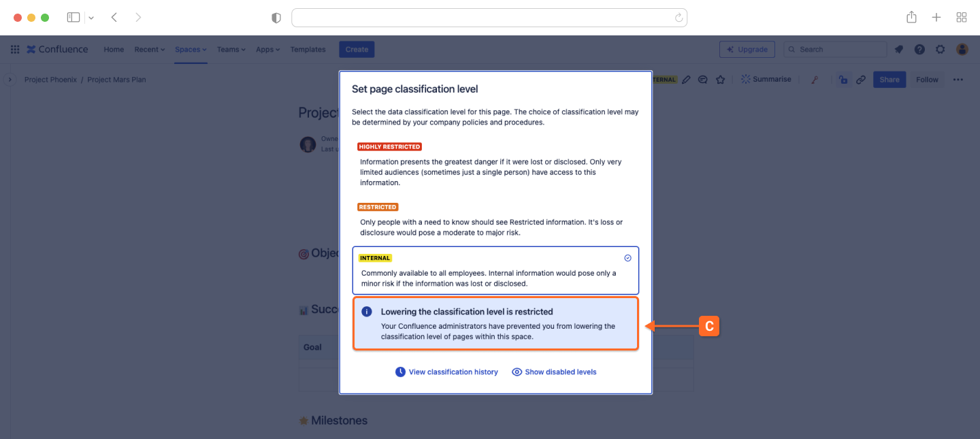The width and height of the screenshot is (980, 439).
Task: Select the Internal classification level
Action: click(495, 270)
